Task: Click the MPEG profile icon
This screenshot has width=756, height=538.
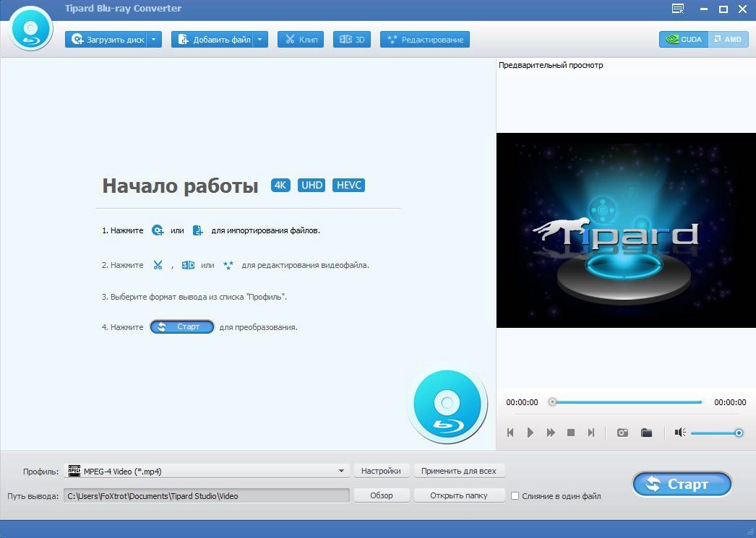Action: click(74, 471)
